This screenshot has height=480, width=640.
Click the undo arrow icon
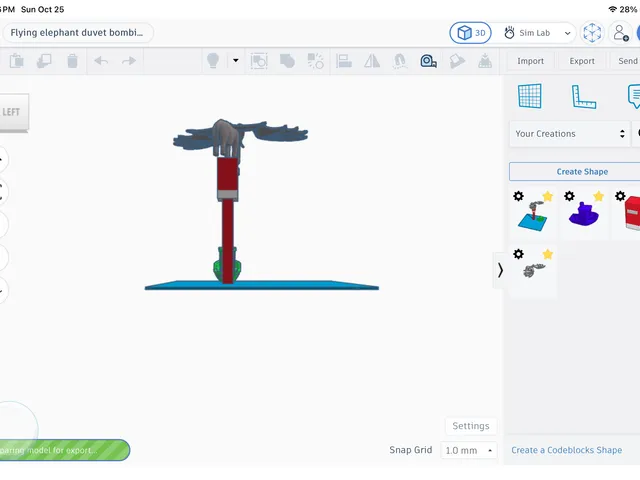pos(101,61)
